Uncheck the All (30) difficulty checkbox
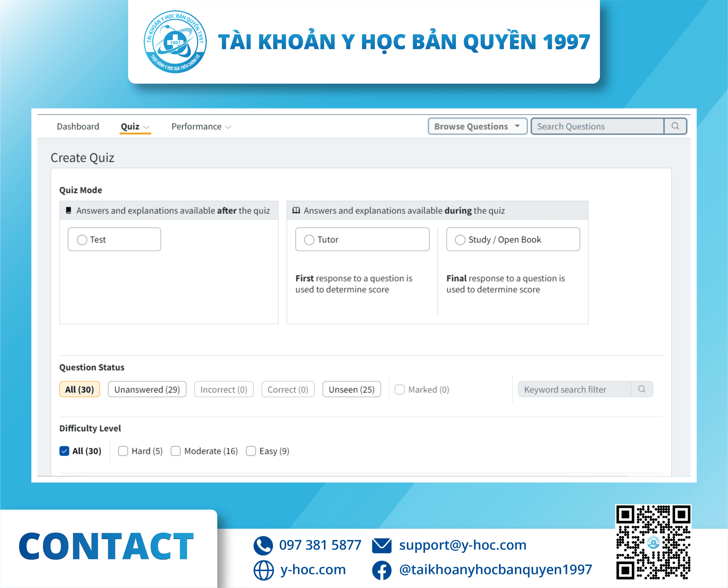 pyautogui.click(x=64, y=451)
